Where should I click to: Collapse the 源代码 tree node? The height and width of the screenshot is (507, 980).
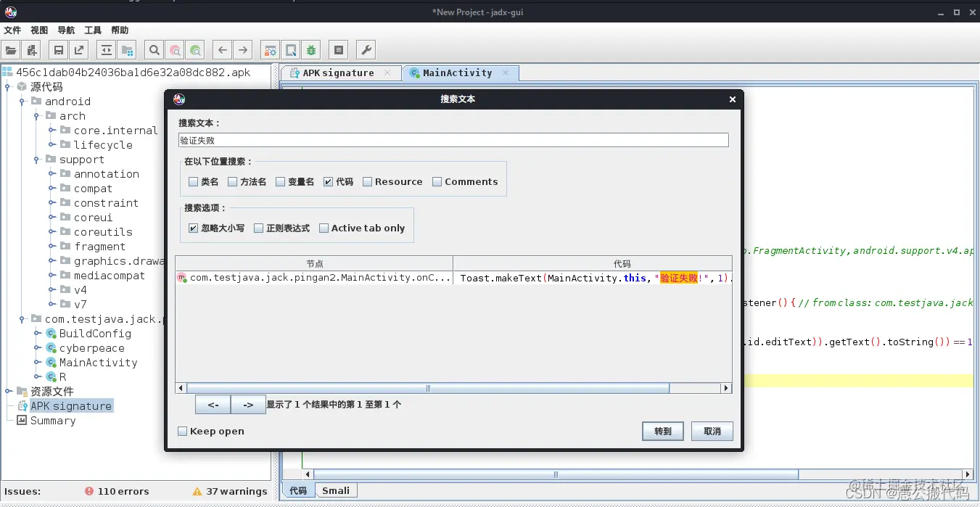(8, 87)
